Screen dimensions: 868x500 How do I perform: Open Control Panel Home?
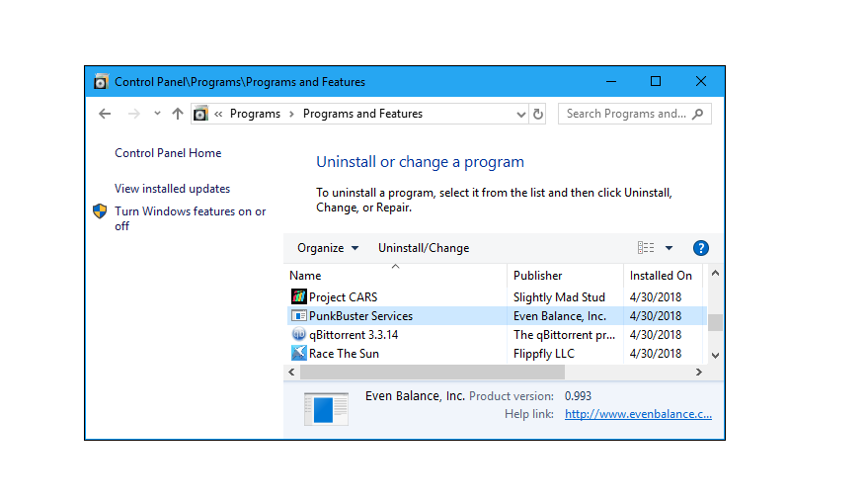[168, 153]
